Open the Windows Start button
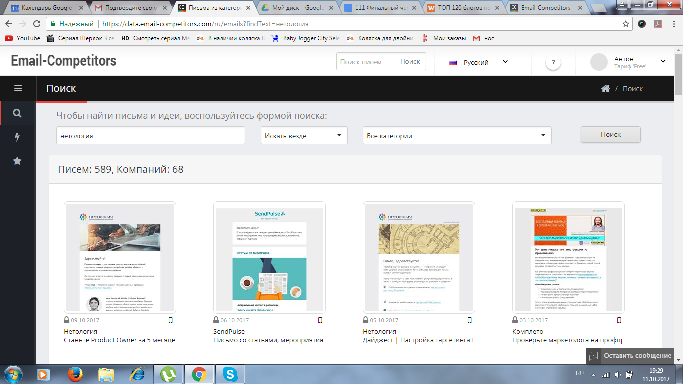 point(13,374)
